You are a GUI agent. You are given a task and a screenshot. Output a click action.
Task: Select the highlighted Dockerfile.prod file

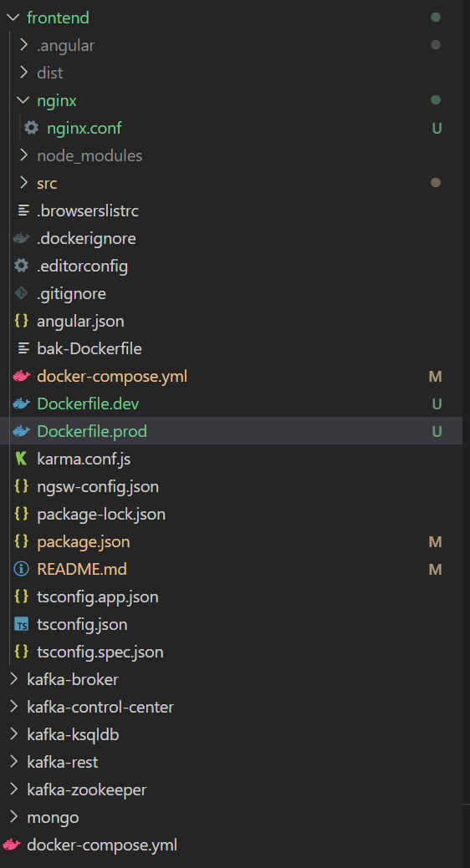tap(92, 431)
